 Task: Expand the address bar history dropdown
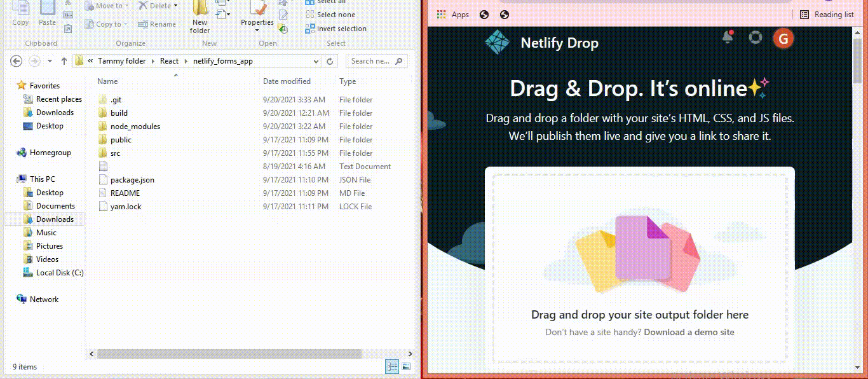[316, 61]
